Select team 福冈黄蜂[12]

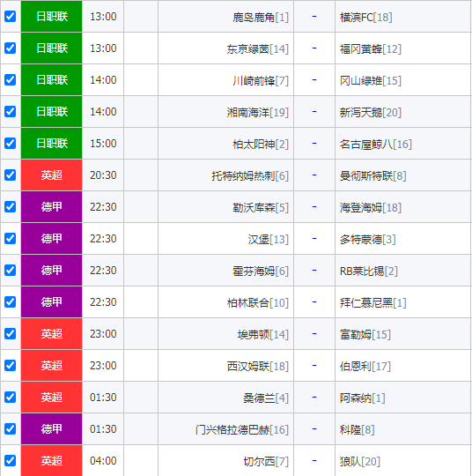pyautogui.click(x=371, y=49)
